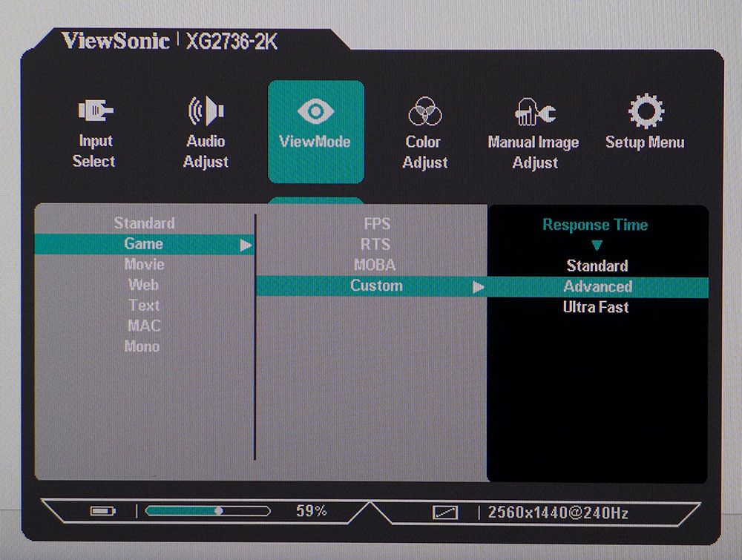Expand the Custom submenu arrow
Screen dimensions: 742x560
[x=479, y=287]
